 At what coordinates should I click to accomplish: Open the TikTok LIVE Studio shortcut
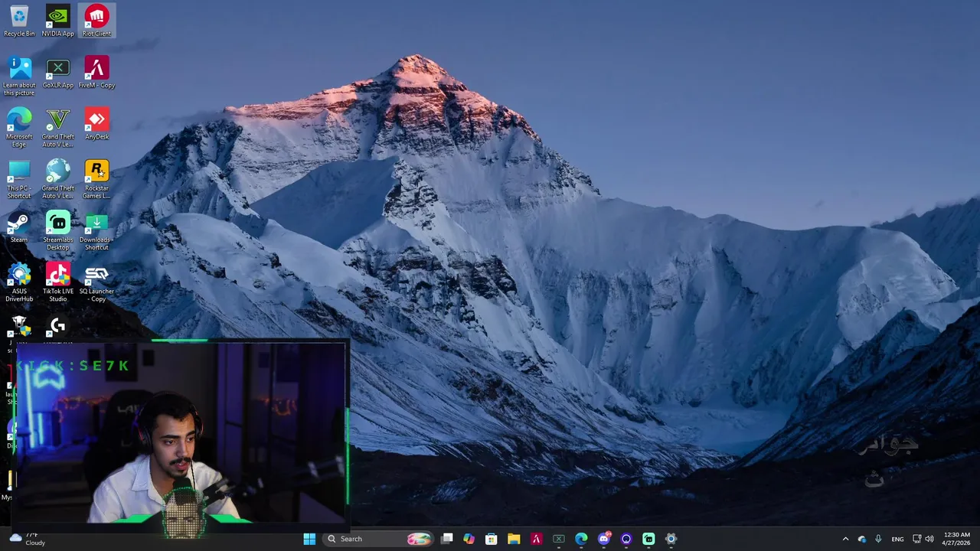58,282
